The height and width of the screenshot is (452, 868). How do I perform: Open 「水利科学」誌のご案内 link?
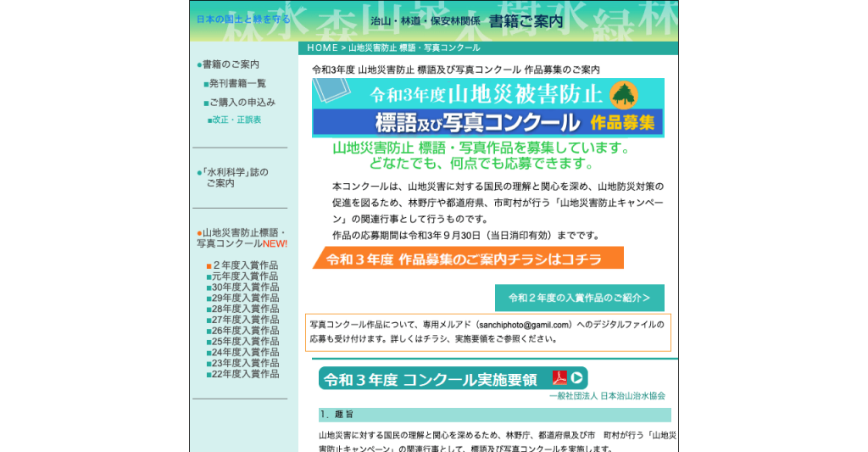point(235,177)
